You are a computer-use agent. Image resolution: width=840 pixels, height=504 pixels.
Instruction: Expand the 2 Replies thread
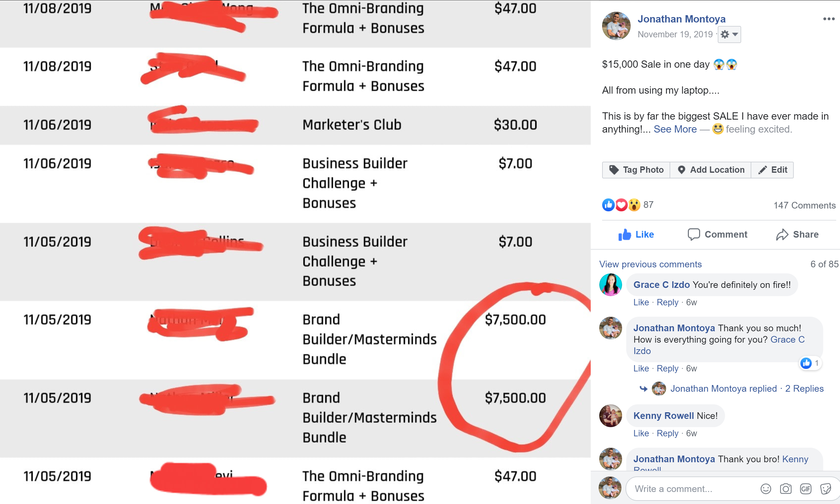click(x=804, y=389)
